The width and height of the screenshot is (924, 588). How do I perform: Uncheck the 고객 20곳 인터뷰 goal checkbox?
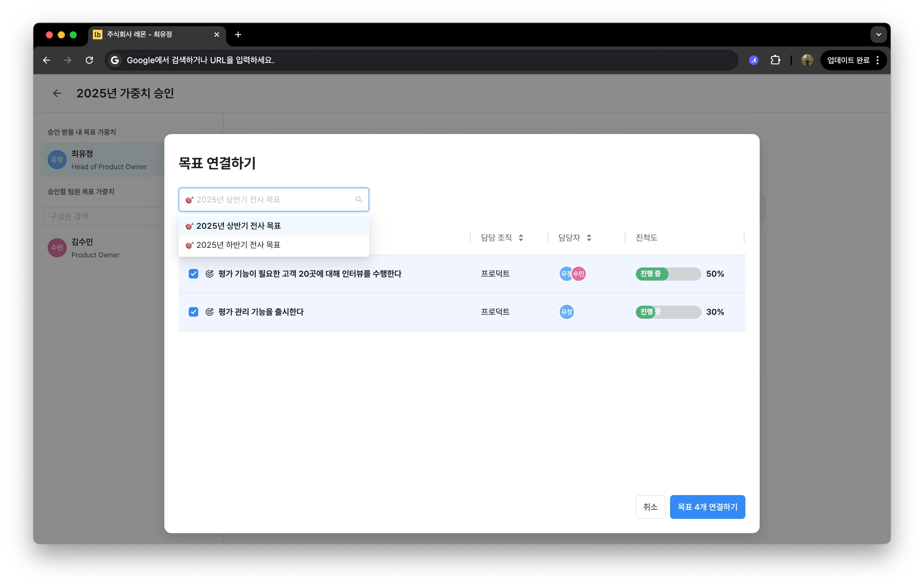tap(193, 274)
